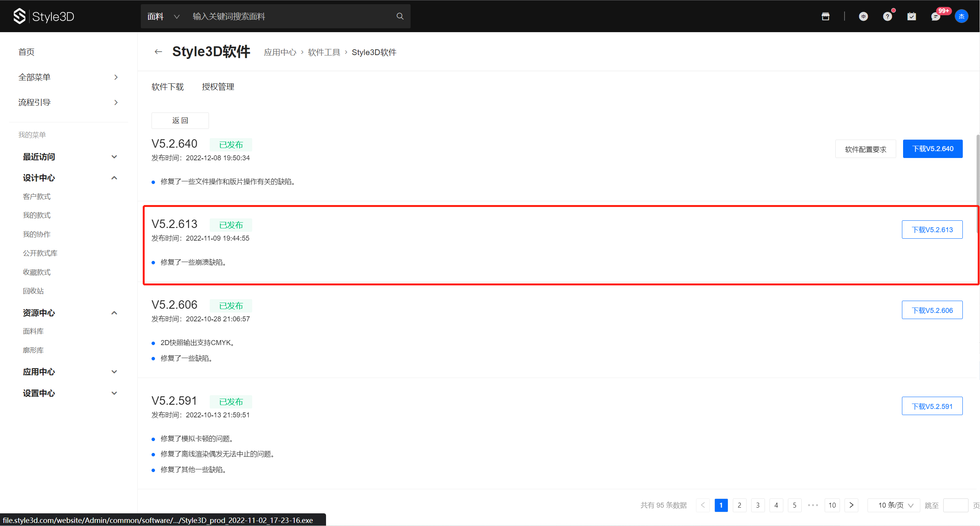Go back using the left arrow icon
Screen dimensions: 980x526
(158, 52)
